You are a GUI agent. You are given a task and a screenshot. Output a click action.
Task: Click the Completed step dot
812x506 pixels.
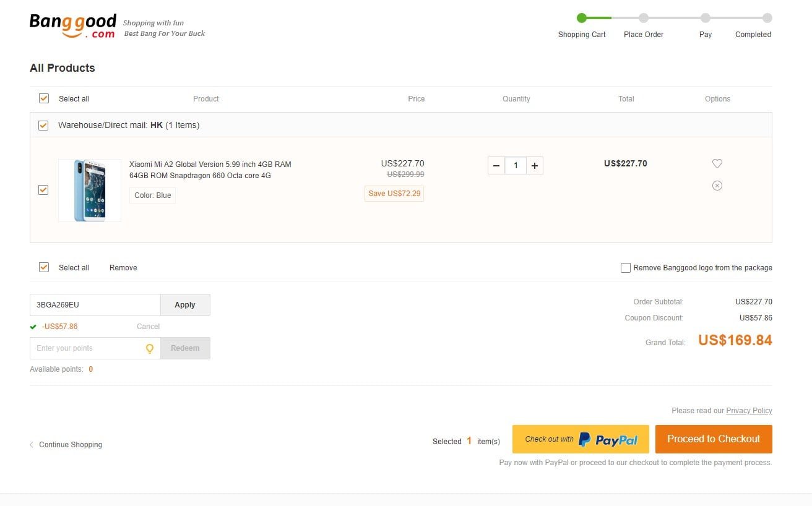(767, 18)
